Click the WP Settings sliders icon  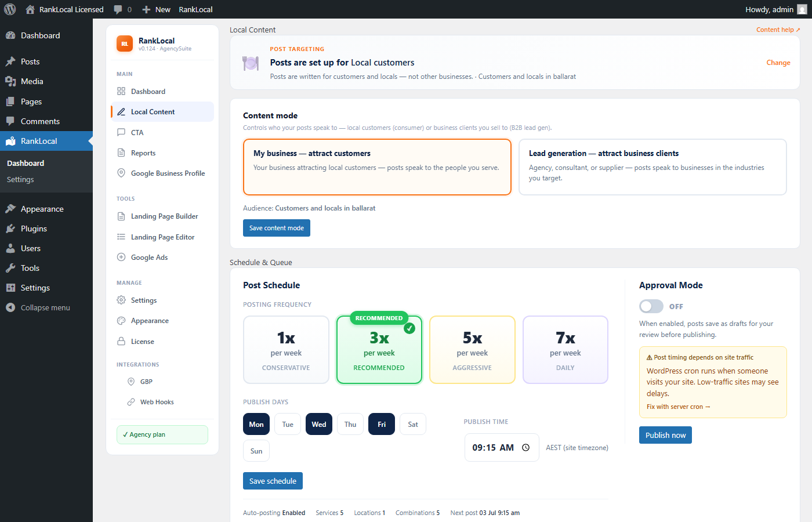pos(10,288)
